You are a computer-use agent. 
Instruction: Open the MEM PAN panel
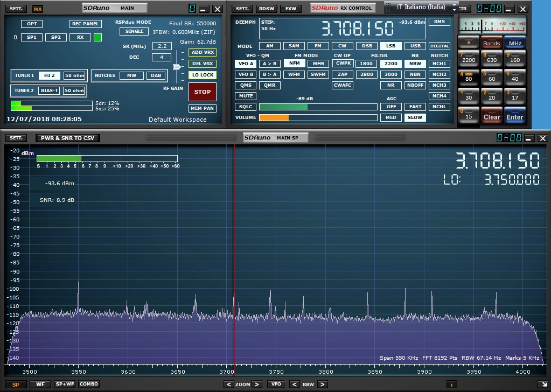pyautogui.click(x=203, y=108)
